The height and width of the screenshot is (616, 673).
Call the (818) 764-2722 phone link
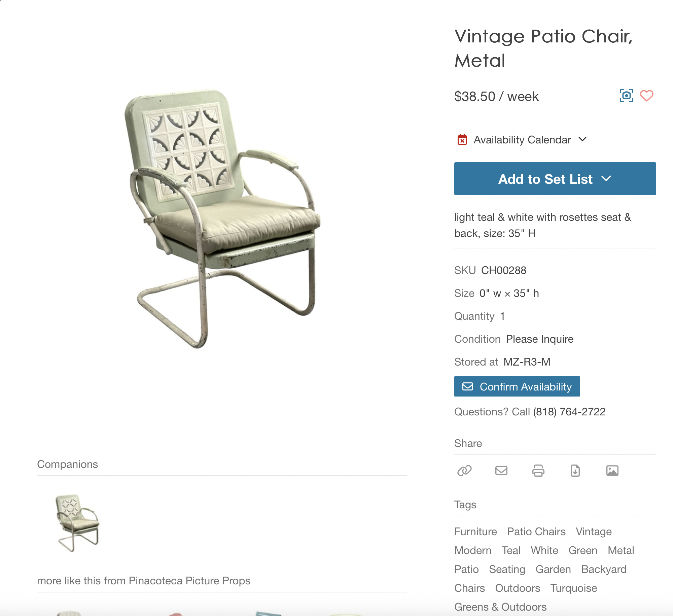(569, 412)
